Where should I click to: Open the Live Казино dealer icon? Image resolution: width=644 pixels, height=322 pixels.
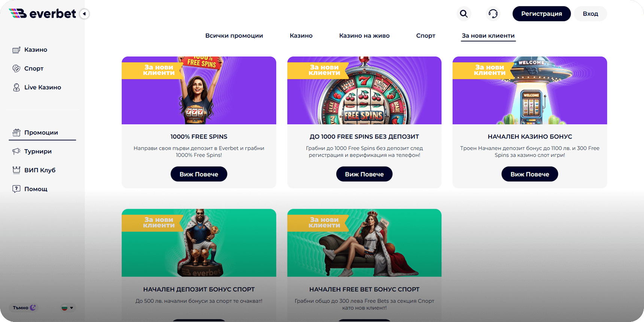point(16,87)
